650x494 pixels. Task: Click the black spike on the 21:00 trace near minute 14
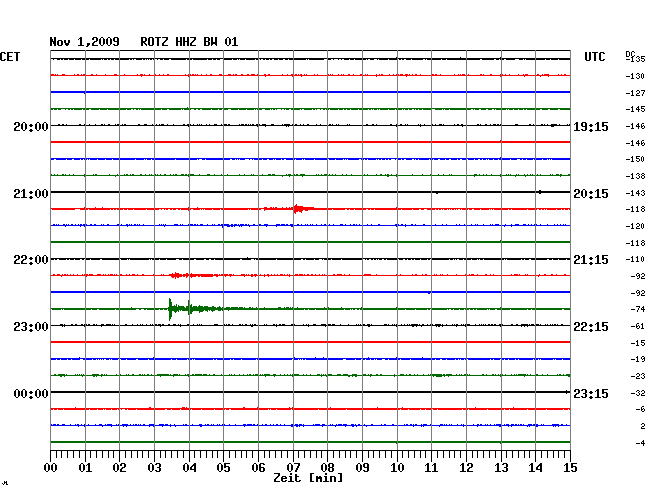[x=540, y=192]
